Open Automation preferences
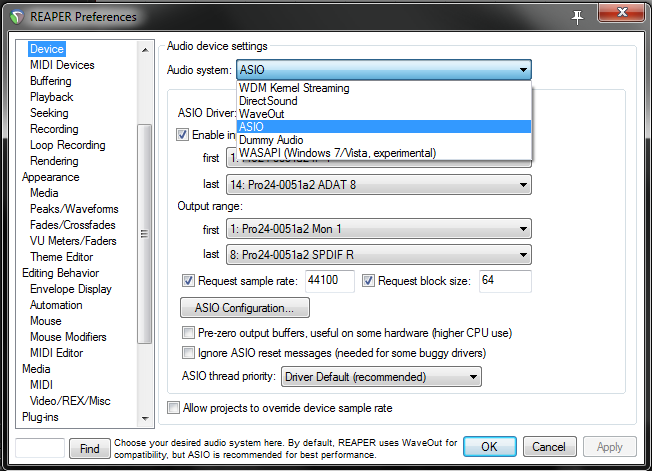This screenshot has width=652, height=471. 56,305
